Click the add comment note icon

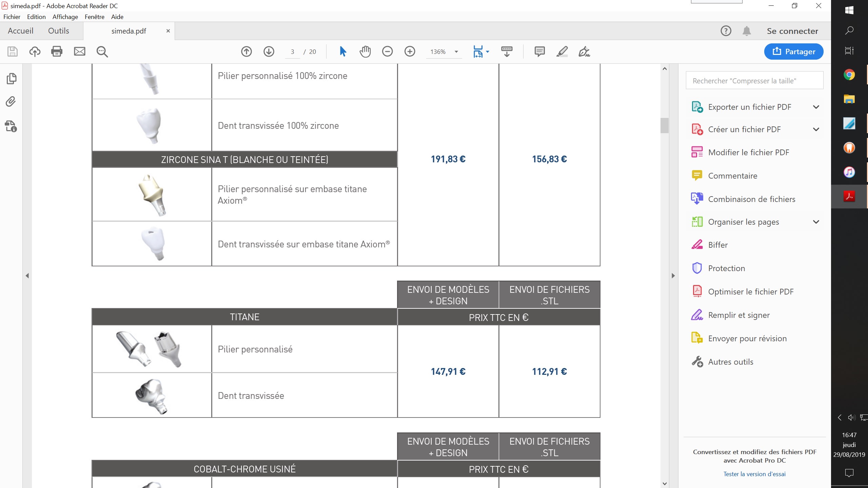point(539,52)
